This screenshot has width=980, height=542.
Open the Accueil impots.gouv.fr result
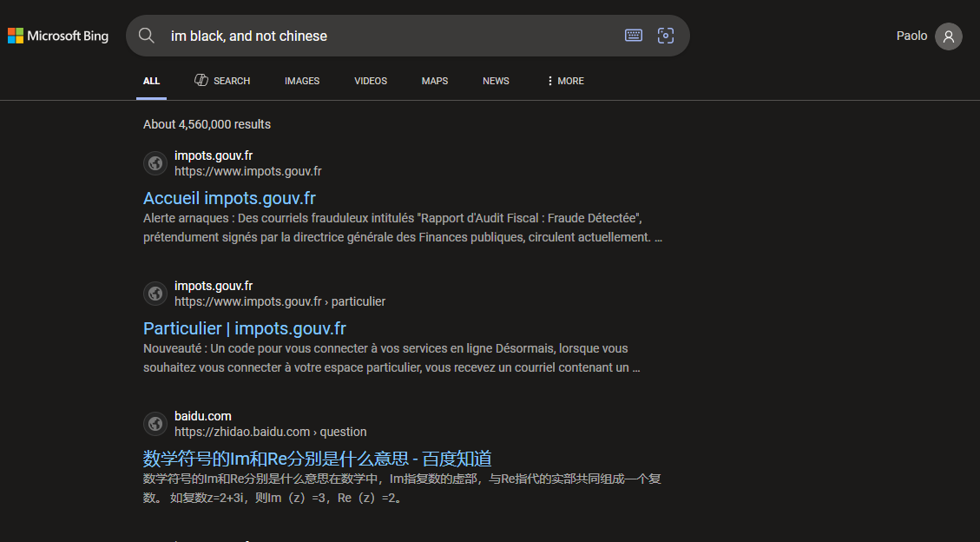coord(229,198)
